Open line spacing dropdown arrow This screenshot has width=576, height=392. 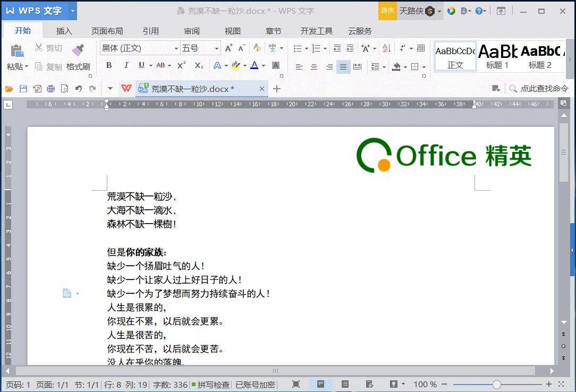click(x=384, y=67)
